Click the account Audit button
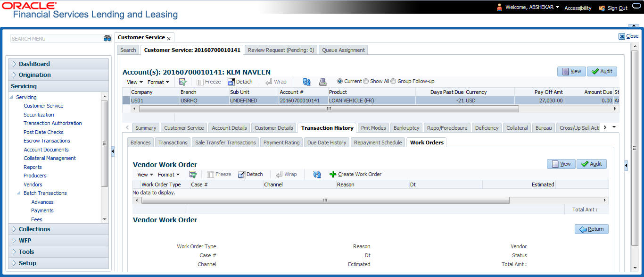The image size is (644, 277). click(x=602, y=71)
